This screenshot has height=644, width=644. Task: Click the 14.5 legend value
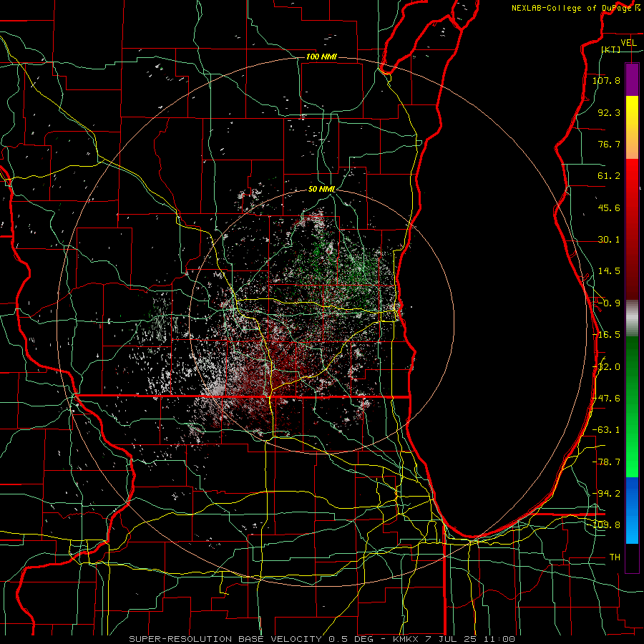(x=609, y=271)
